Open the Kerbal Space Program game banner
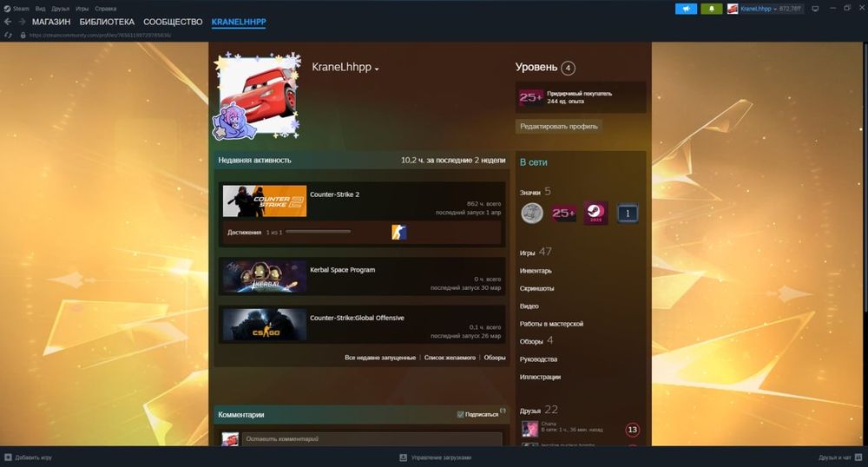This screenshot has width=868, height=467. [x=265, y=277]
